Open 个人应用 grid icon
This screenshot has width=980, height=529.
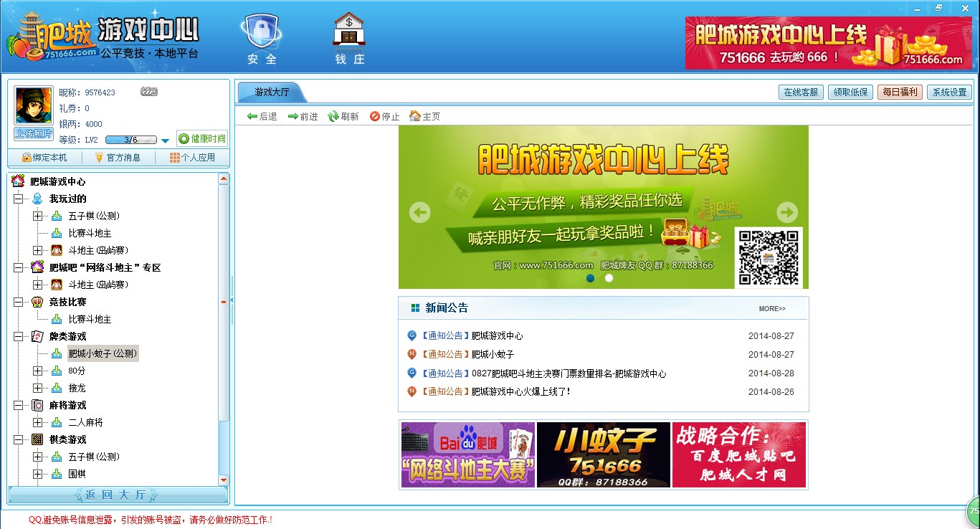point(175,158)
